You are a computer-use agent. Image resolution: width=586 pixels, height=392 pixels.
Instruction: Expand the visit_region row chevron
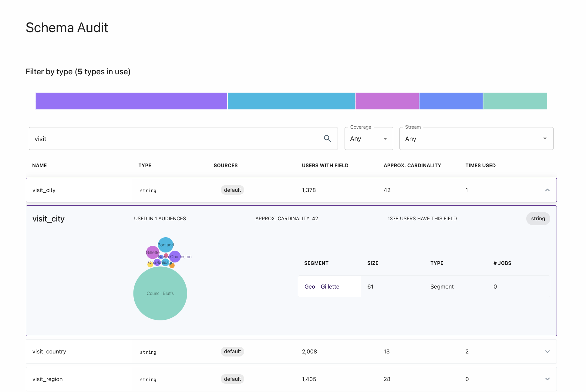pos(547,379)
